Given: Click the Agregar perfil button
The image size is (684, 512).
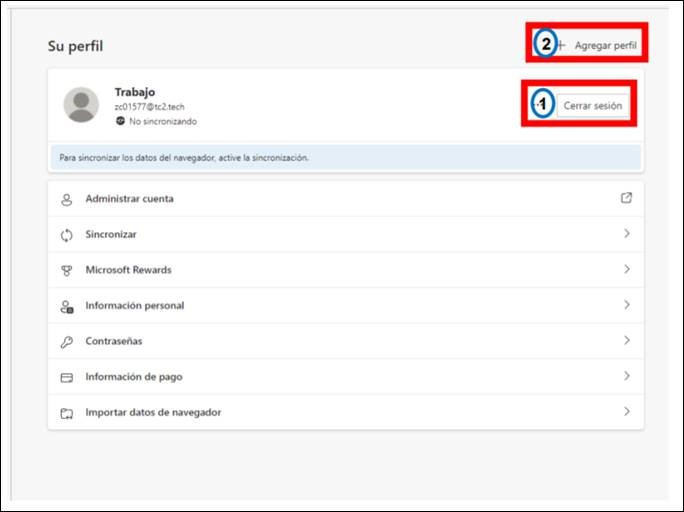Looking at the screenshot, I should pos(597,46).
